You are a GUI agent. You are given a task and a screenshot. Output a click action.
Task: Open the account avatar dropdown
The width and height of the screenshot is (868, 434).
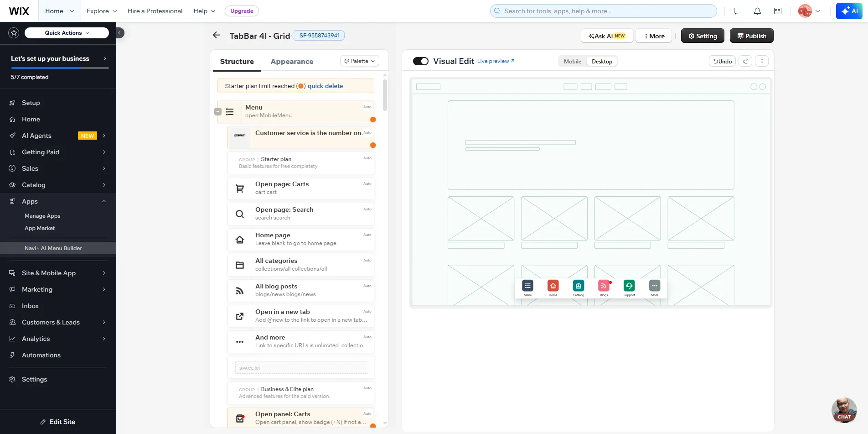809,11
